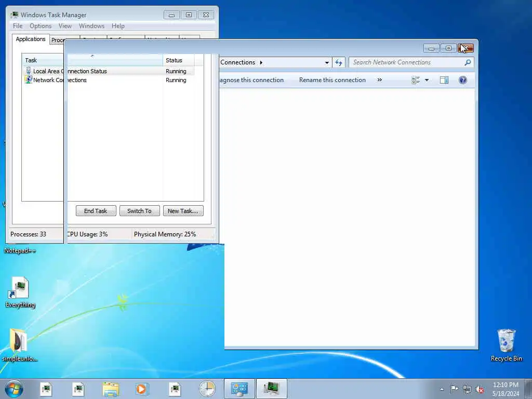Viewport: 532px width, 399px height.
Task: Click Processes: 33 status bar entry
Action: (28, 234)
